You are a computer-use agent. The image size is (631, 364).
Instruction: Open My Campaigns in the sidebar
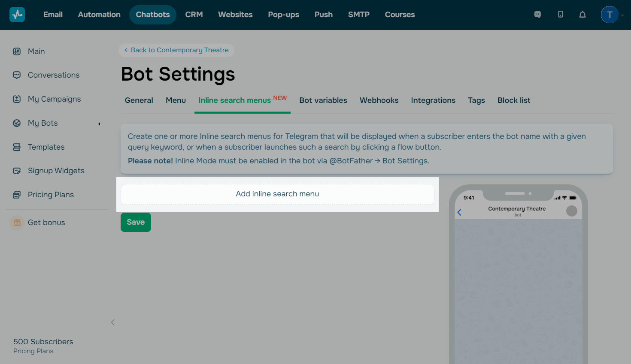pyautogui.click(x=55, y=99)
